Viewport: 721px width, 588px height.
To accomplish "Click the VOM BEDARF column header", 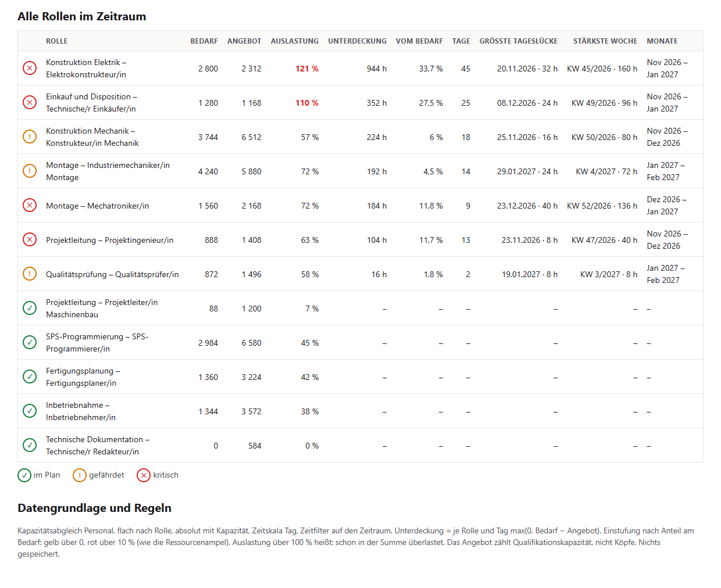I will pyautogui.click(x=419, y=41).
